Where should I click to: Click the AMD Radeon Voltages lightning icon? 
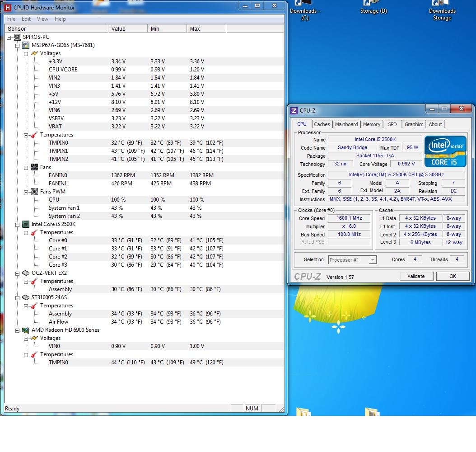coord(34,338)
